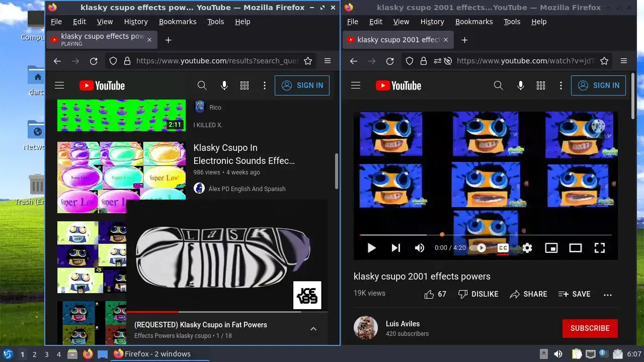Show tracking protection shield in right window
Screen dimensions: 644x362
[x=410, y=61]
